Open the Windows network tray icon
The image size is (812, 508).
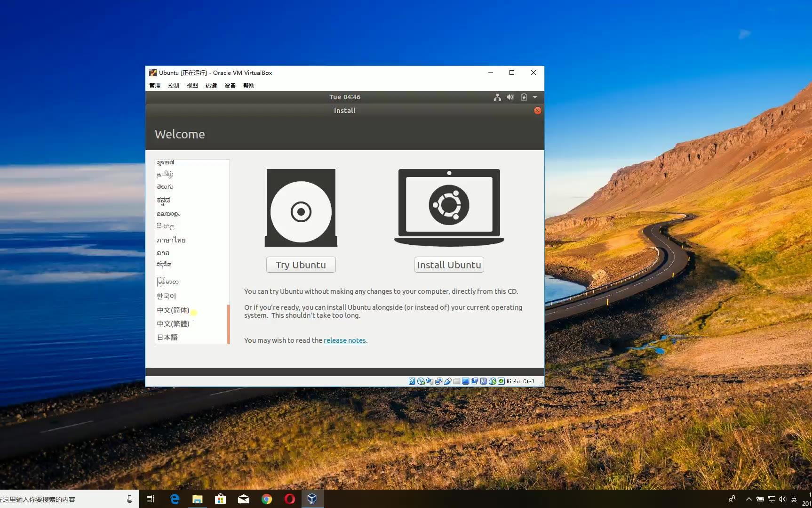point(771,499)
